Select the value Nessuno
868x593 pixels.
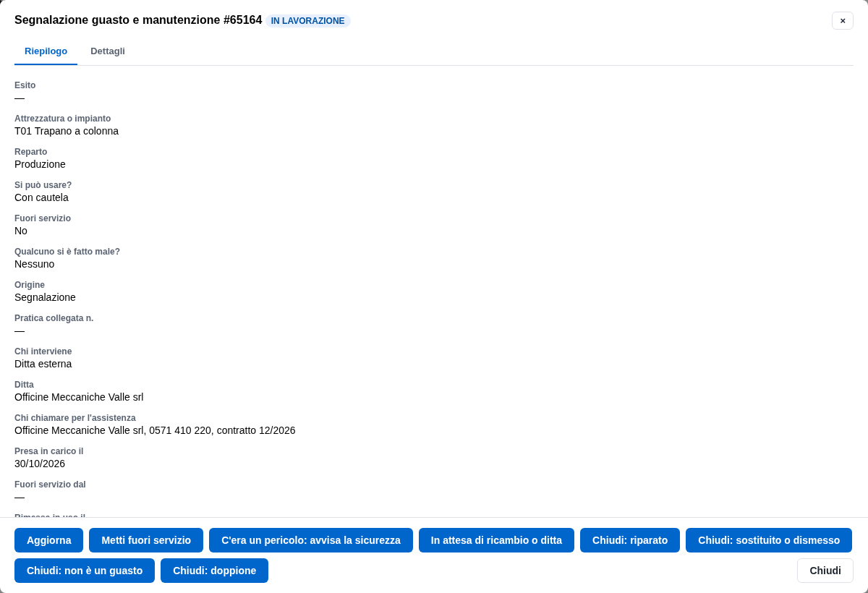[34, 264]
